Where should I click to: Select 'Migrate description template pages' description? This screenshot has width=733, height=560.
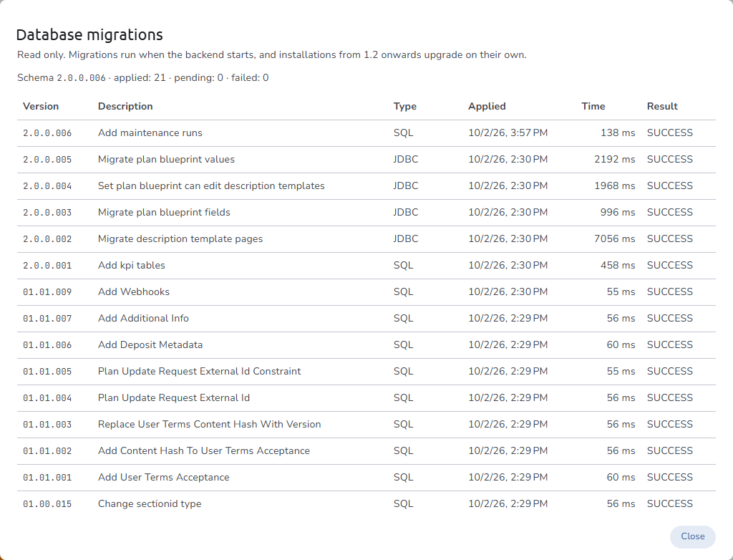coord(180,239)
